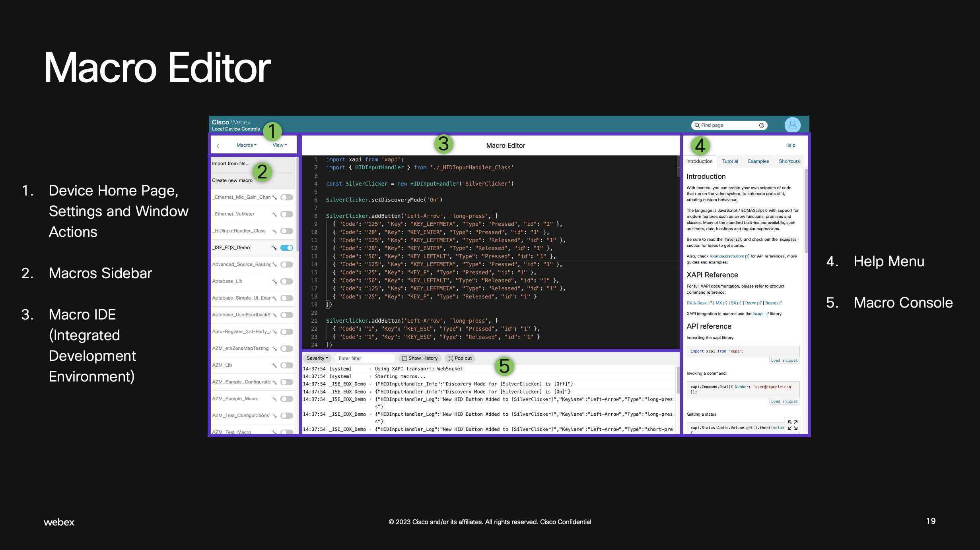Click the expand arrows icon in help panel

click(792, 425)
